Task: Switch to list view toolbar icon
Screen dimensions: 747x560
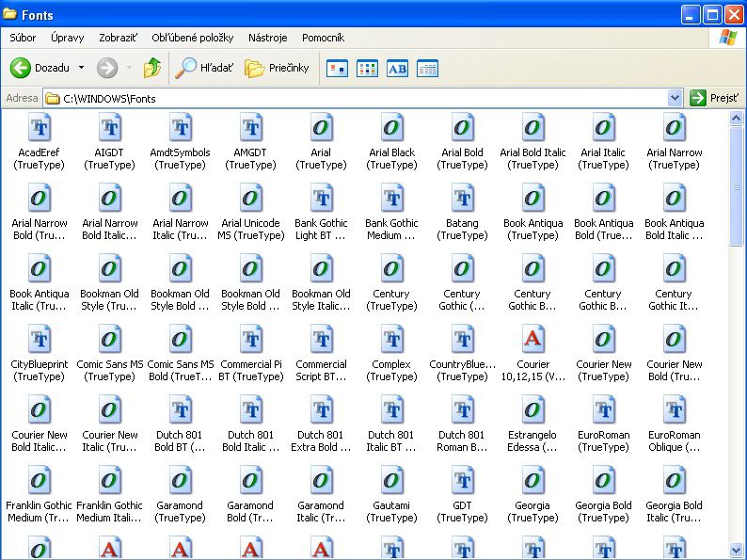Action: point(367,69)
